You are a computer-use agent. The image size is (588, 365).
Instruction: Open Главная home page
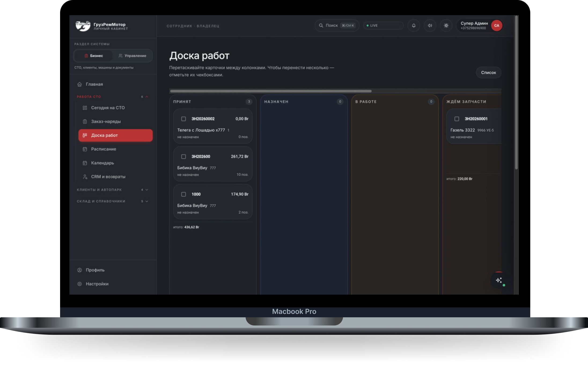[x=94, y=84]
